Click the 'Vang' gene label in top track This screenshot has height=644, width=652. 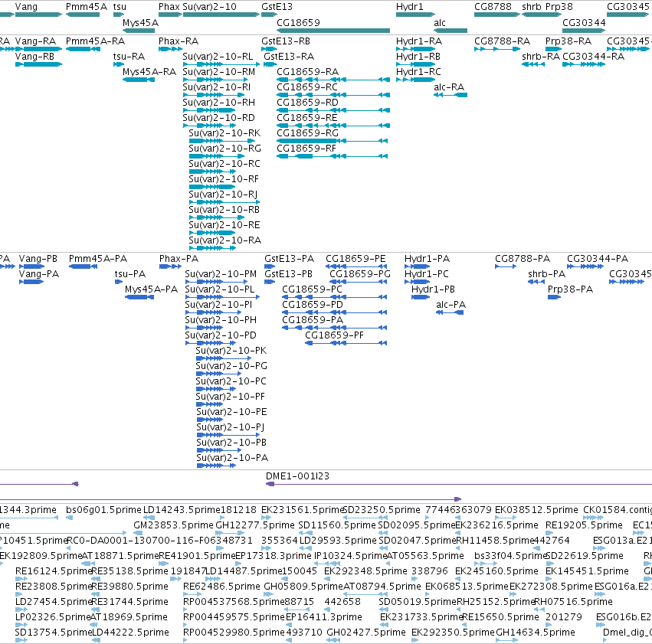(x=26, y=7)
